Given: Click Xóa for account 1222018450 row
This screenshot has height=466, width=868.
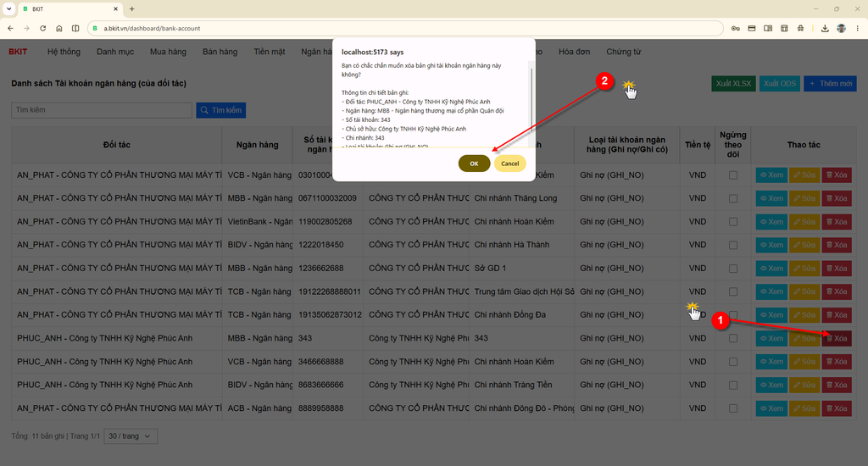Looking at the screenshot, I should point(837,245).
